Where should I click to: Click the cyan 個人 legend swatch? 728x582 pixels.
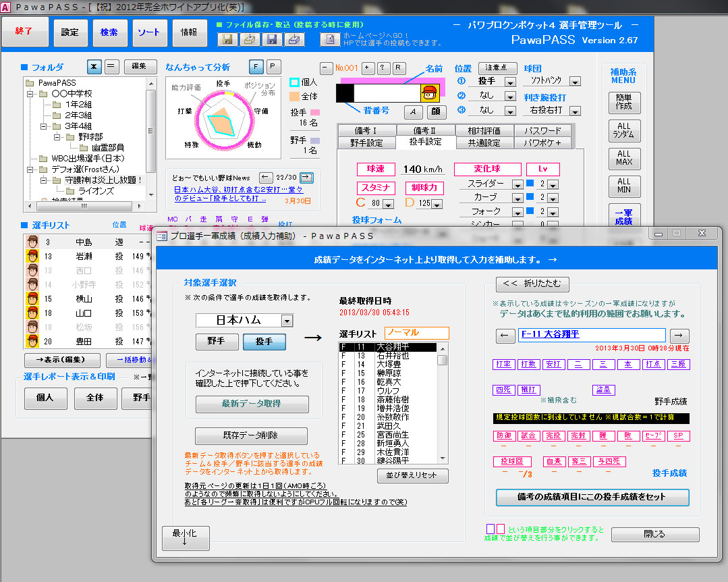(x=294, y=82)
